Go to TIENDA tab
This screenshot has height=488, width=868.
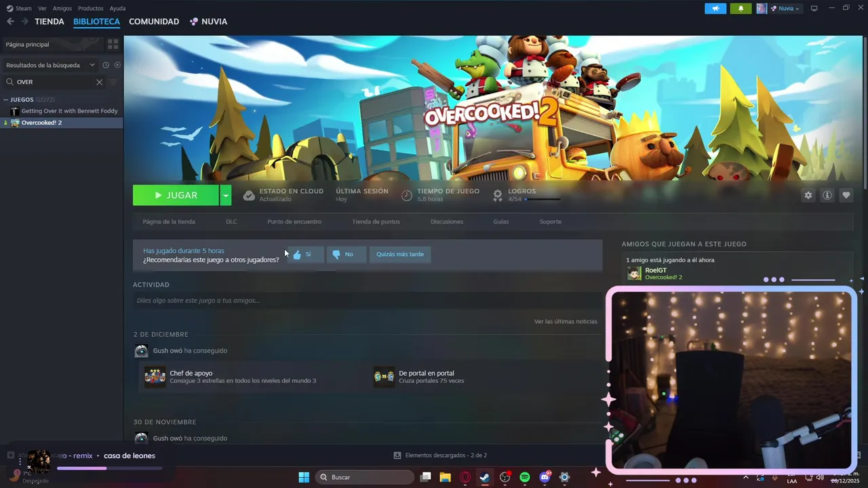(50, 22)
